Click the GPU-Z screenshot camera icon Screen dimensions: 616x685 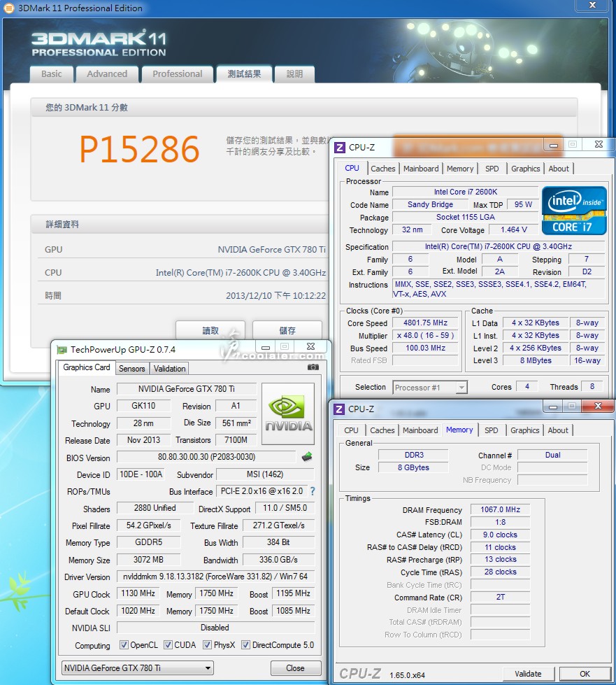pos(313,367)
